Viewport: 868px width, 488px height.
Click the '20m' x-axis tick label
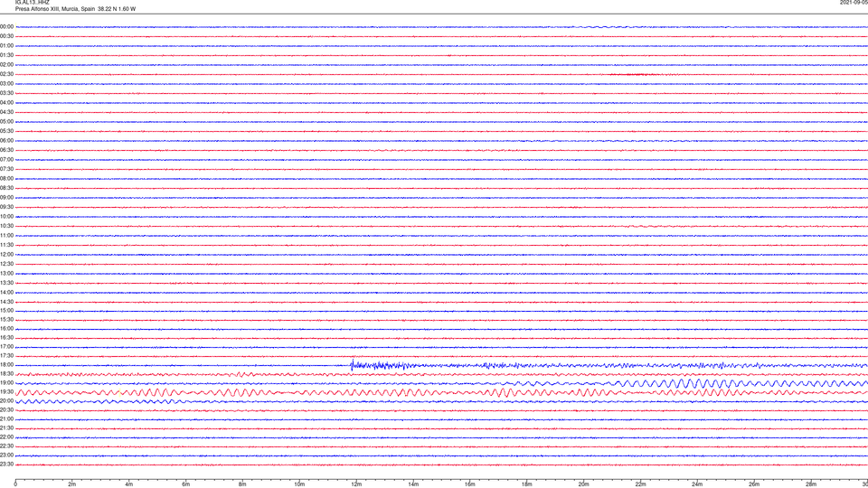coord(583,484)
